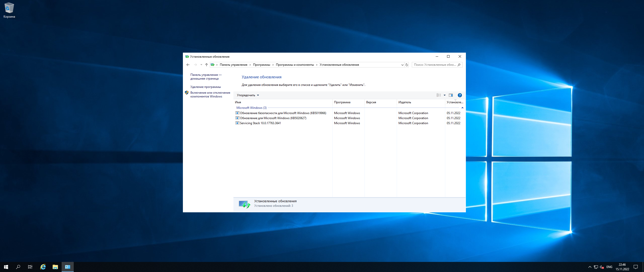Go up one level arrow
Screen dimensions: 644x272
[x=207, y=65]
